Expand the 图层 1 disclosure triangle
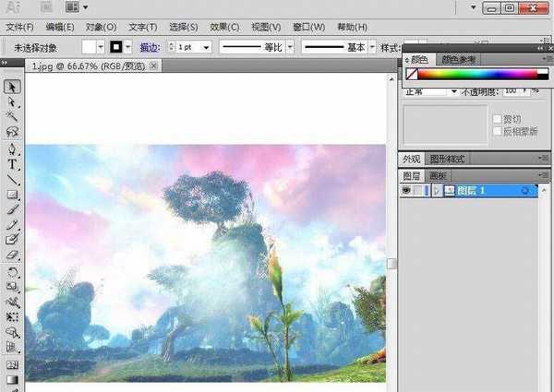The image size is (554, 392). point(437,190)
